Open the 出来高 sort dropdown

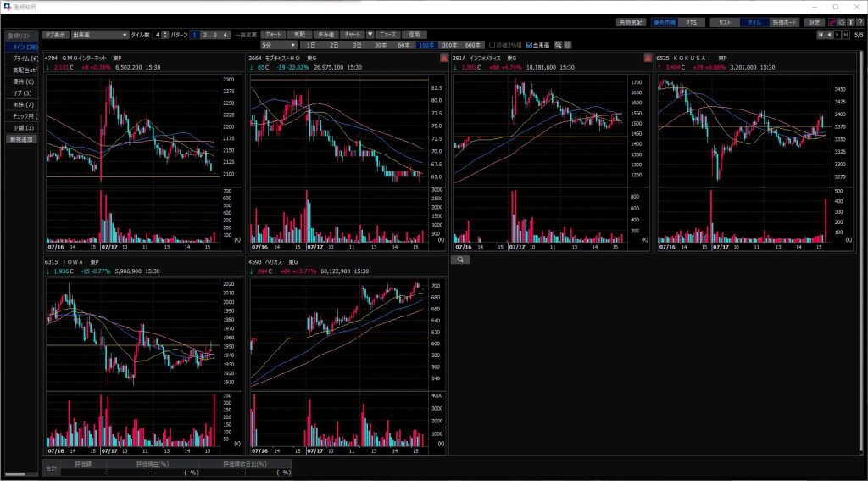(99, 35)
